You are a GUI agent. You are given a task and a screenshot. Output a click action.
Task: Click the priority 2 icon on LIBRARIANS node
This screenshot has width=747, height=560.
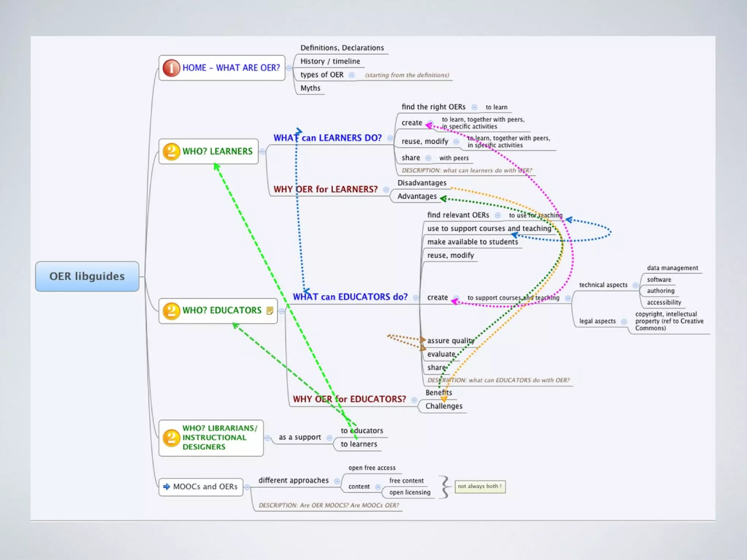pos(171,437)
